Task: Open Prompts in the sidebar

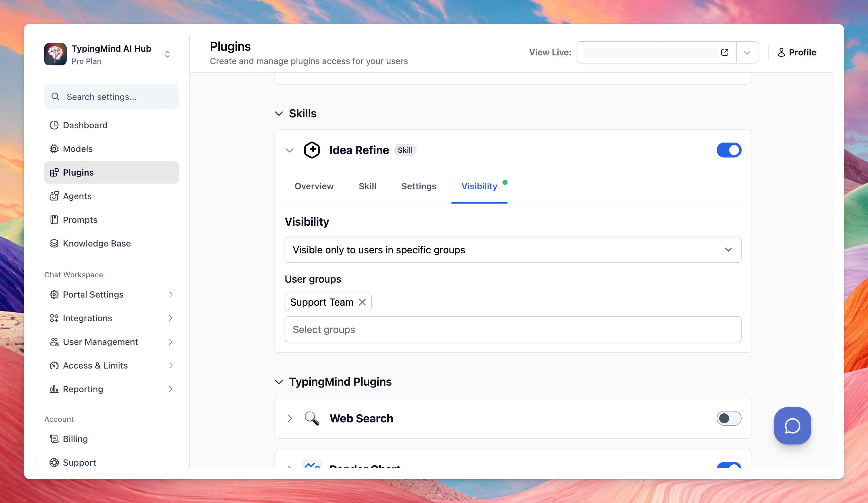Action: coord(111,220)
